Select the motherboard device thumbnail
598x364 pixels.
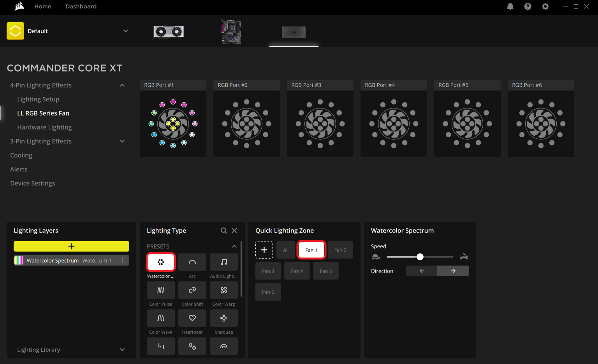231,32
